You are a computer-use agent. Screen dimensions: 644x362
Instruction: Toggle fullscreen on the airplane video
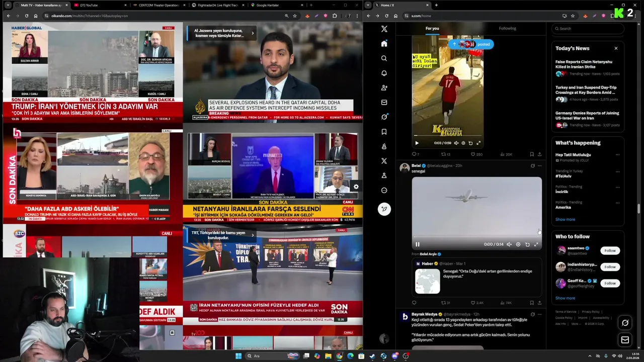(536, 244)
